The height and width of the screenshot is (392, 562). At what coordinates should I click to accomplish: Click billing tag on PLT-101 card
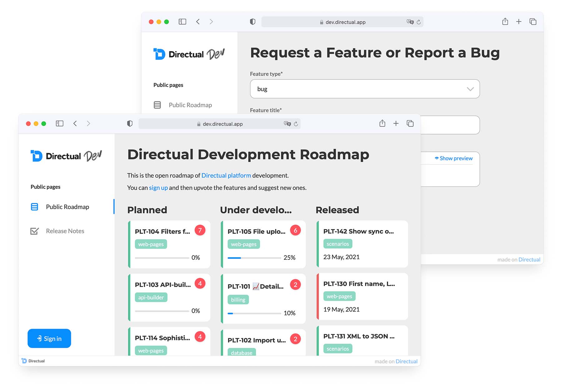(238, 300)
